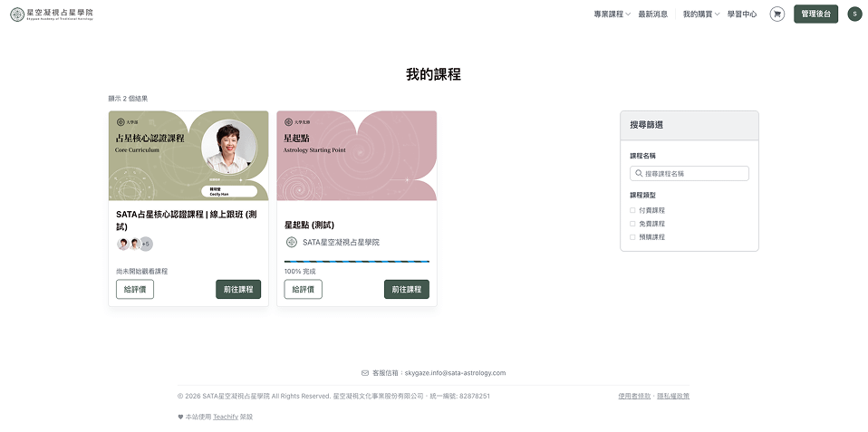Click the 100% progress bar on 星起點

tap(356, 261)
